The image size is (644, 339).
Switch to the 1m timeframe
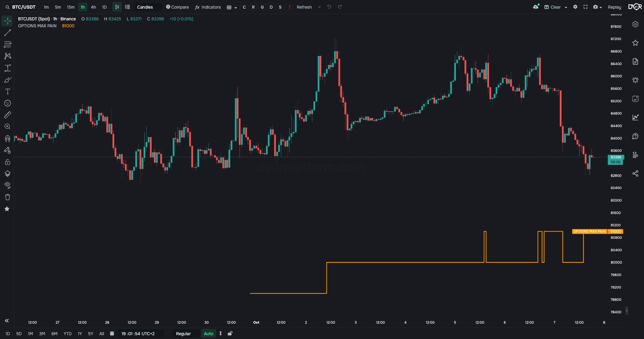click(46, 7)
